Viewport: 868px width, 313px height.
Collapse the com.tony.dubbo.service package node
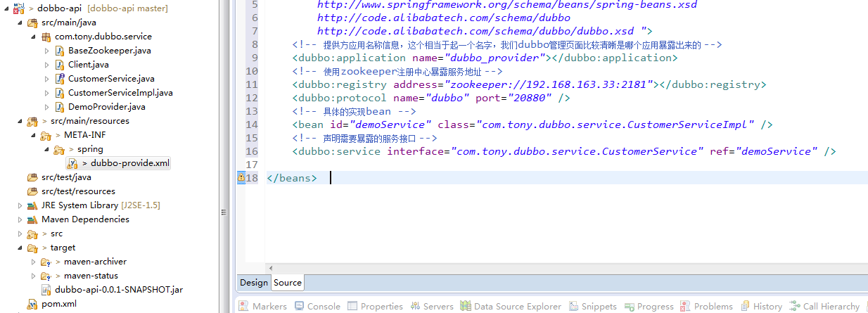(x=33, y=37)
